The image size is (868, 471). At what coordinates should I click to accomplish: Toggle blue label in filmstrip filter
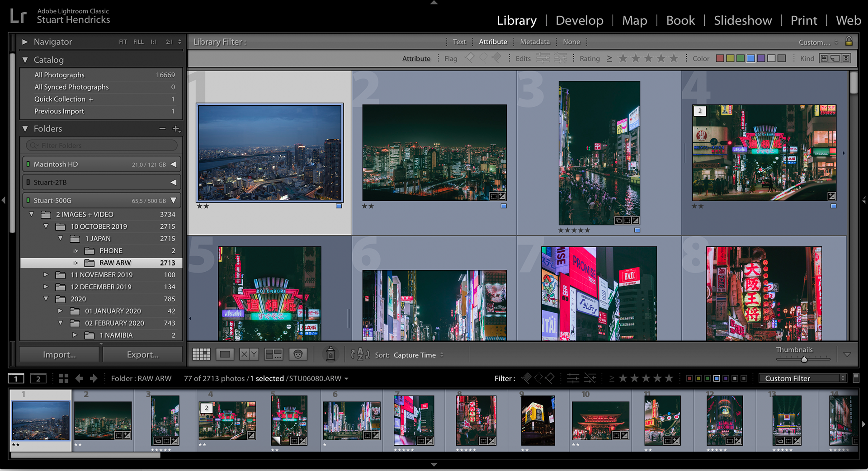717,378
